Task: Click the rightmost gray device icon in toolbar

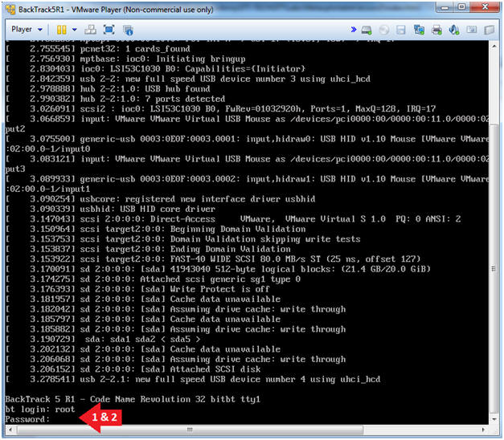Action: (x=489, y=30)
